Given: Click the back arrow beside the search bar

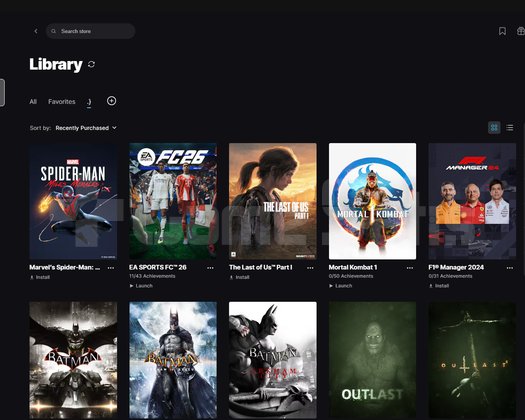Looking at the screenshot, I should [x=36, y=31].
